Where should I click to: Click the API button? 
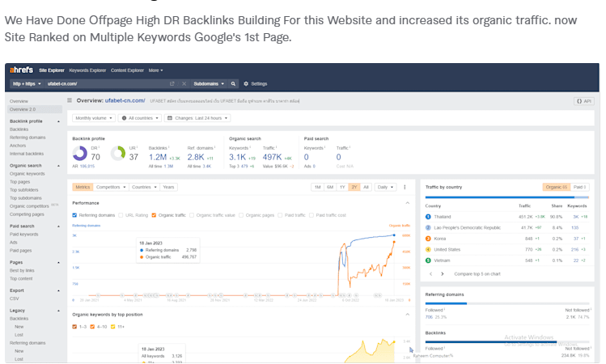(x=583, y=101)
